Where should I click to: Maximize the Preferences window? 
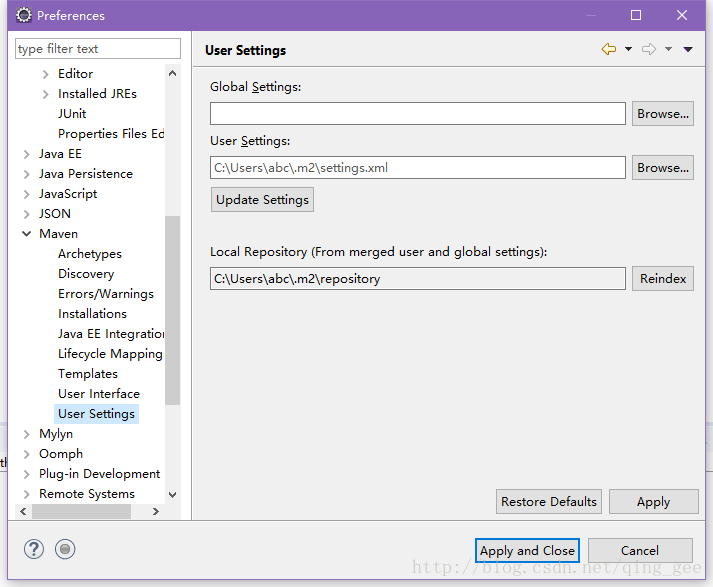(x=636, y=15)
